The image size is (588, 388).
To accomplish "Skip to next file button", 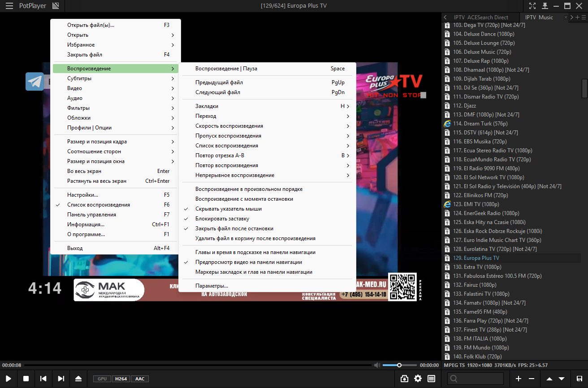I will tap(61, 379).
